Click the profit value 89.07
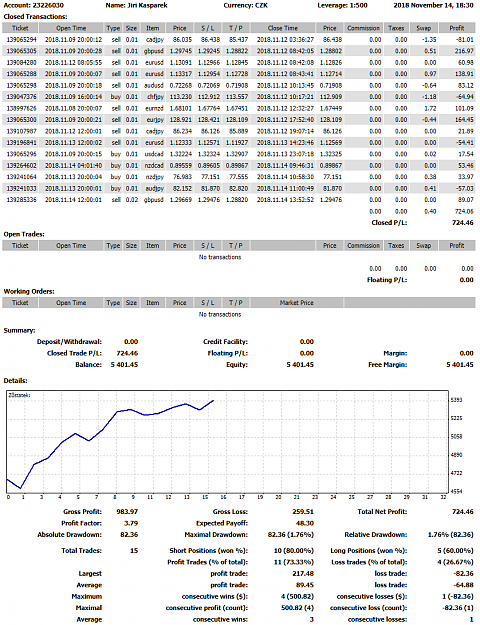The image size is (480, 625). [x=466, y=200]
